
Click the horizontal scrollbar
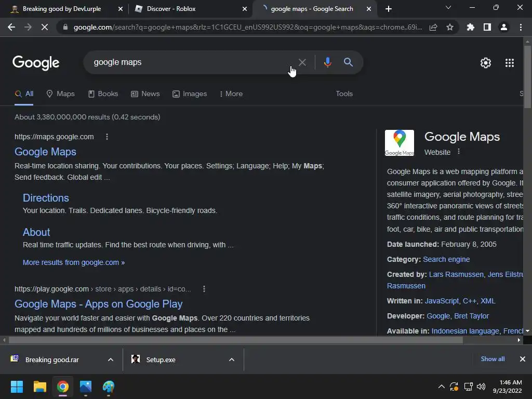(235, 340)
